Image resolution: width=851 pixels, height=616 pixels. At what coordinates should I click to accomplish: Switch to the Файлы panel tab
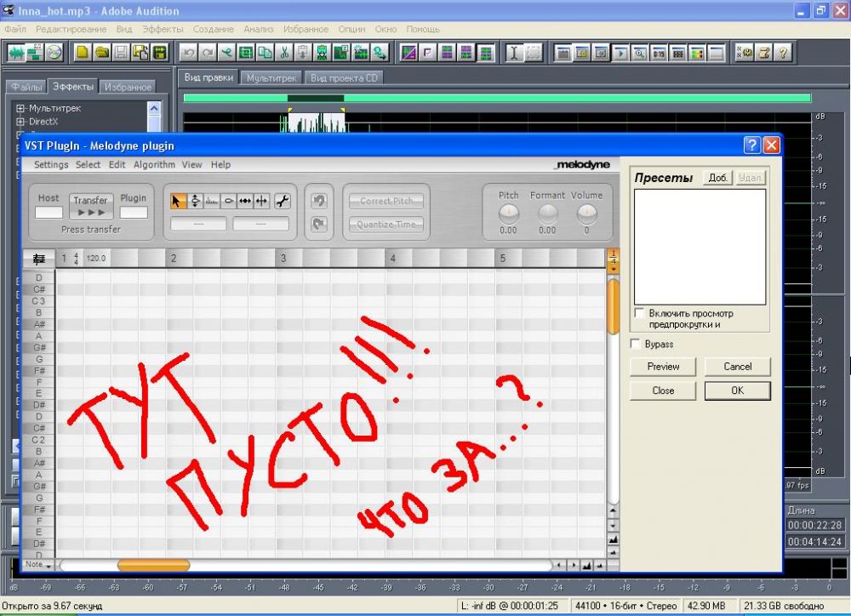pyautogui.click(x=26, y=87)
